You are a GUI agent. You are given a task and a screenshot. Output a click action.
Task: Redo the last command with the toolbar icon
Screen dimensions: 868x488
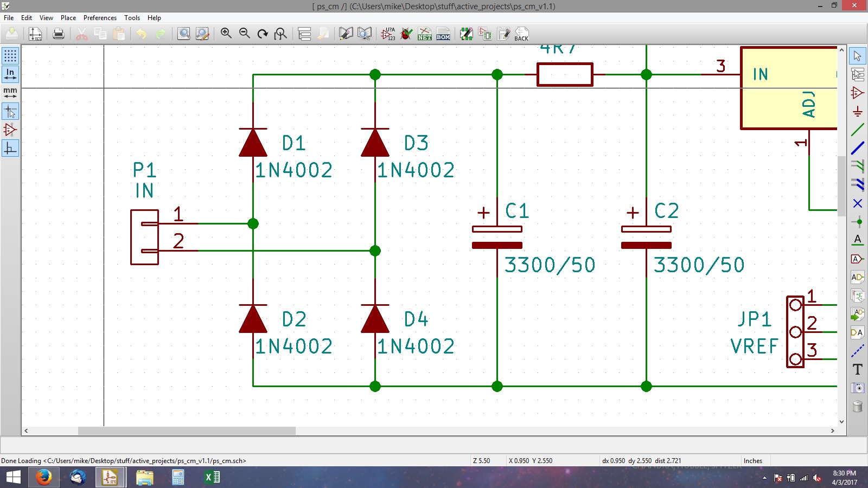160,34
